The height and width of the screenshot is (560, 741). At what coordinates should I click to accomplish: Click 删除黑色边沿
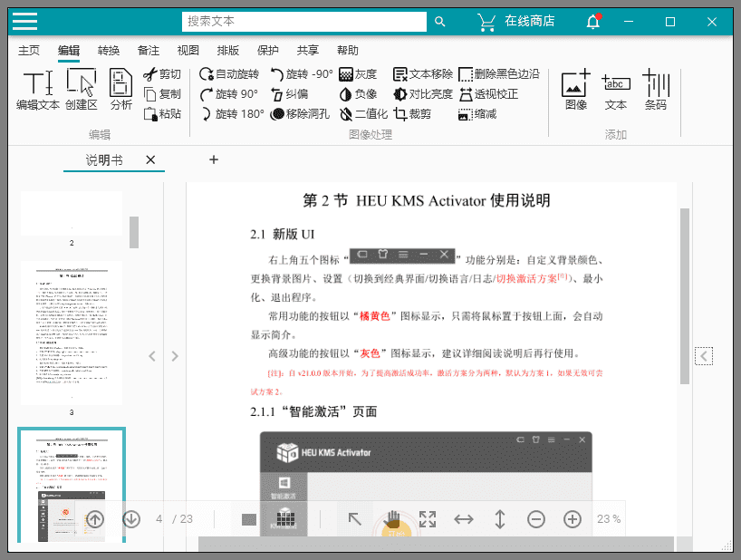point(499,74)
